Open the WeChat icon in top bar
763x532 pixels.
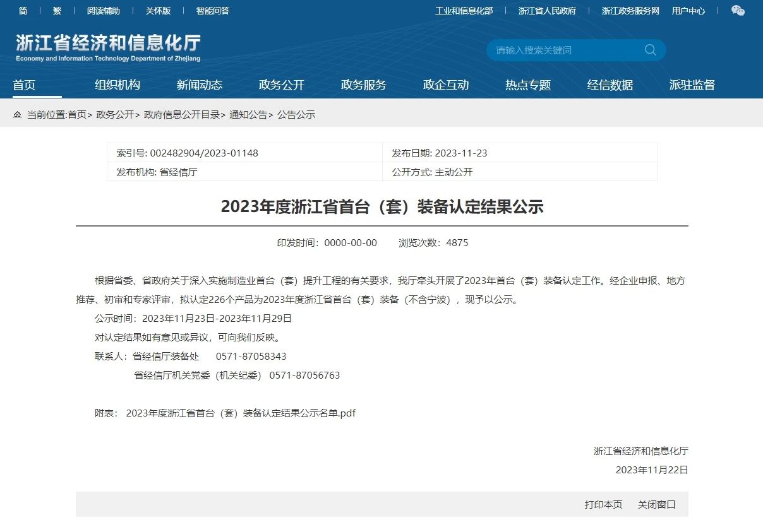(x=738, y=11)
